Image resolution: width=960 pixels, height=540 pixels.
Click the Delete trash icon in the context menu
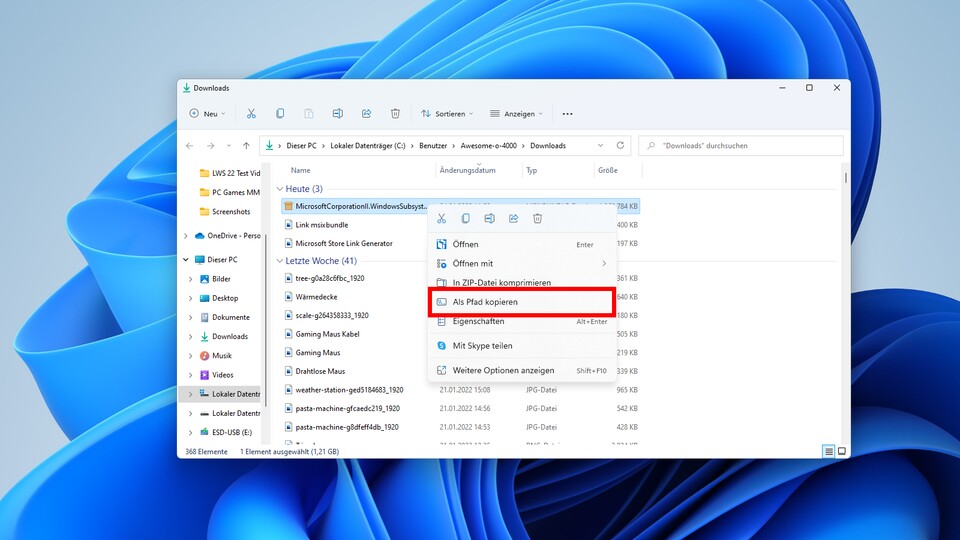coord(537,218)
